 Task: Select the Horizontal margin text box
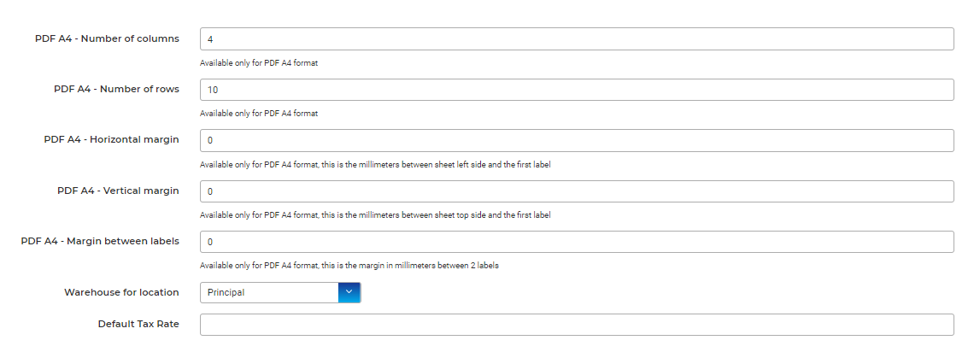click(x=576, y=140)
